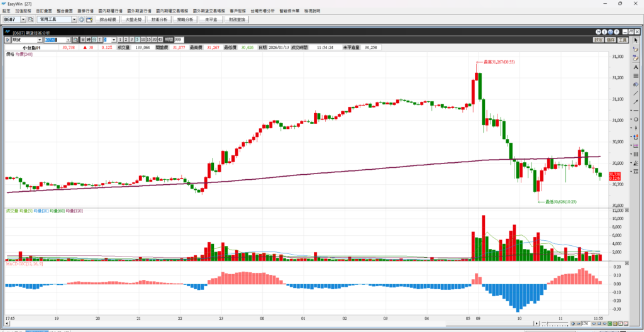The image size is (644, 332).
Task: Expand the 常用工具 dropdown list
Action: [74, 19]
